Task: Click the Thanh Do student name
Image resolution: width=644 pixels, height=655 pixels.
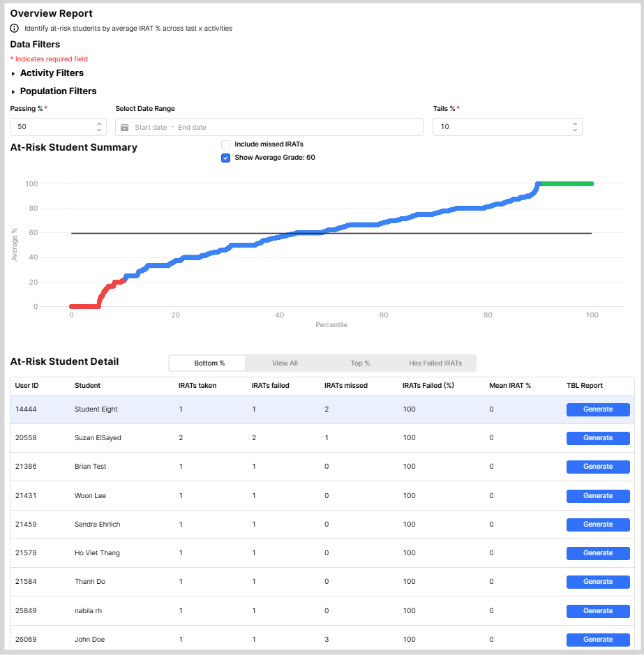Action: (x=90, y=582)
